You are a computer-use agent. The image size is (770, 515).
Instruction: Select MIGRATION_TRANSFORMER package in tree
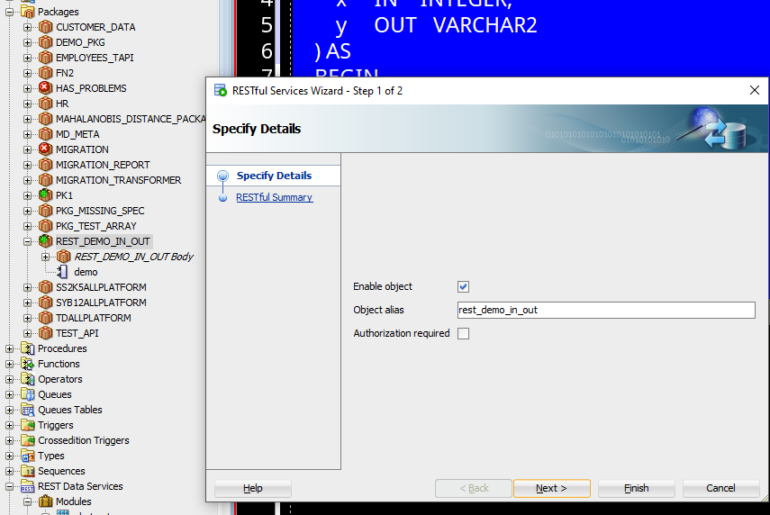[118, 180]
